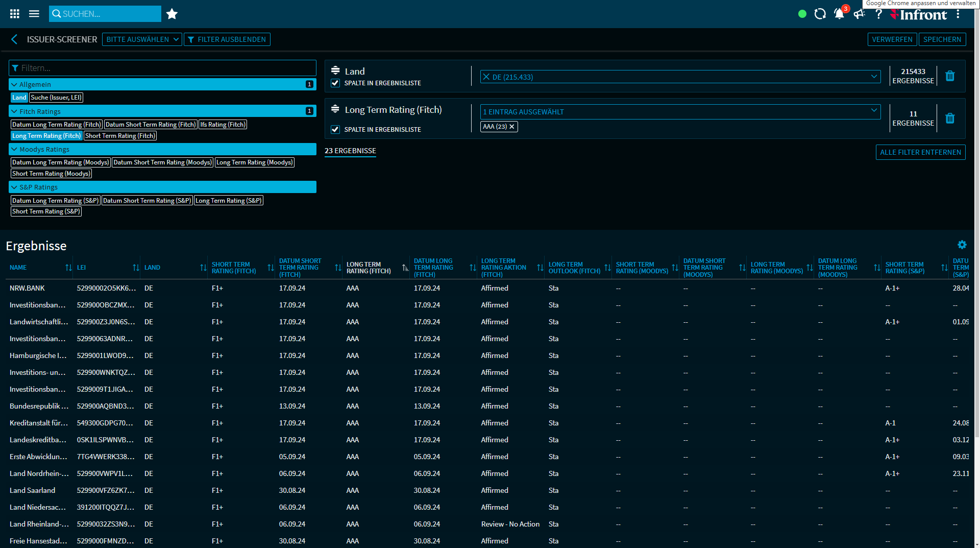Open the Land country selection dropdown
Viewport: 980px width, 548px height.
(x=680, y=77)
